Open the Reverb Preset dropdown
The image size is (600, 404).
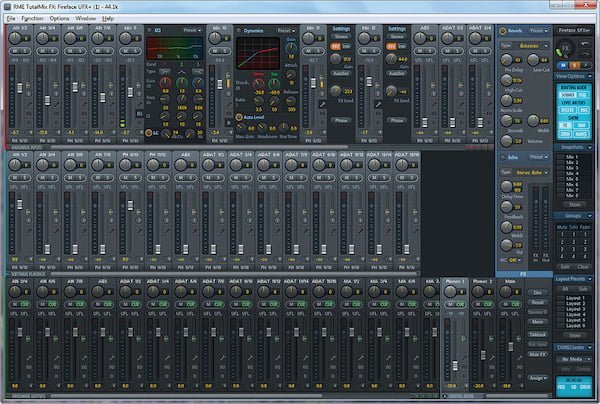click(539, 31)
